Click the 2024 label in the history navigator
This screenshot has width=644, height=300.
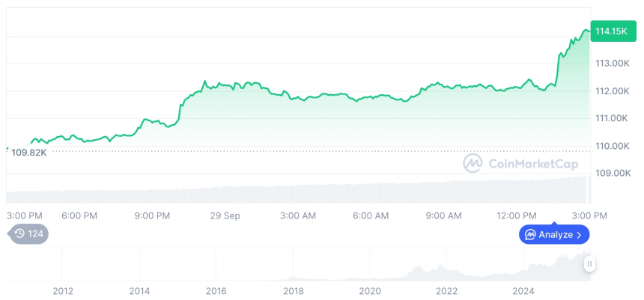[x=523, y=290]
